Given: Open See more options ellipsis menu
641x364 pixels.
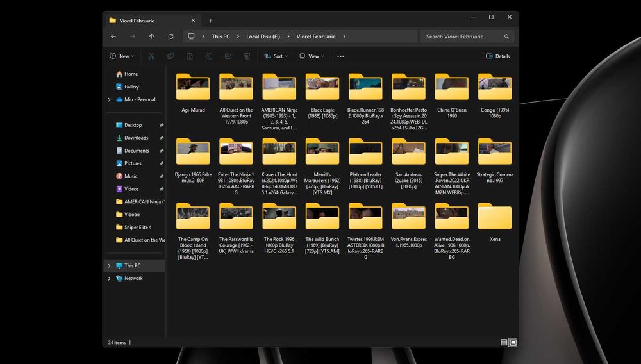Looking at the screenshot, I should (340, 56).
